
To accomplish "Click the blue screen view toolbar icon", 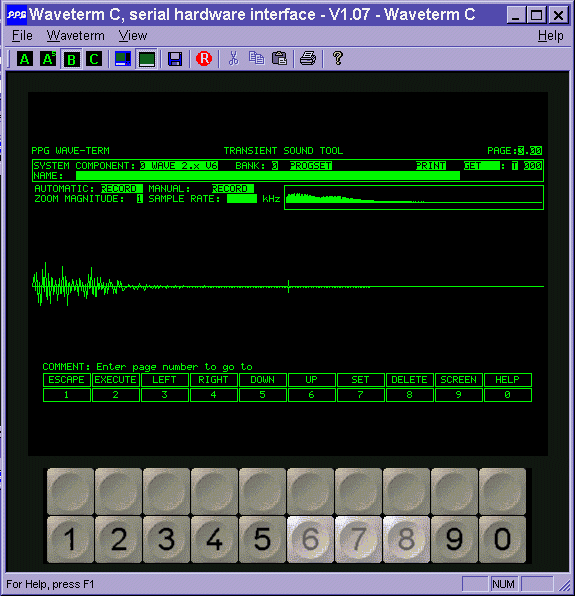I will (x=123, y=59).
